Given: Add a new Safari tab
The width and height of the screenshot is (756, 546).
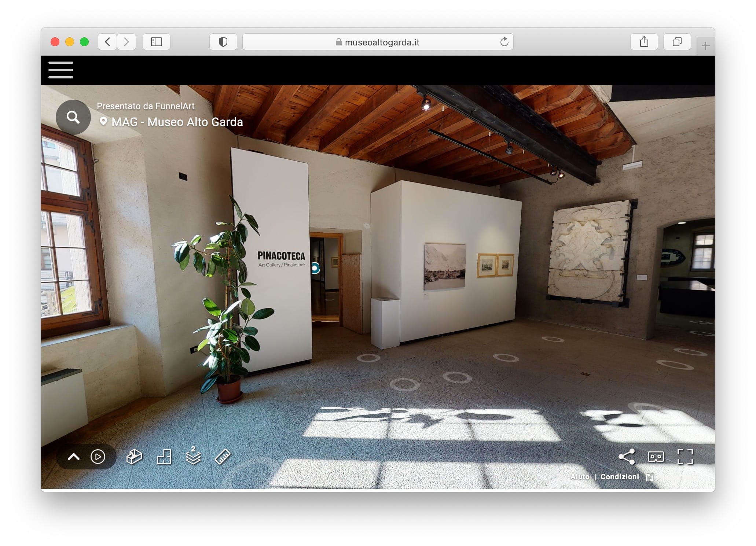Looking at the screenshot, I should click(706, 46).
